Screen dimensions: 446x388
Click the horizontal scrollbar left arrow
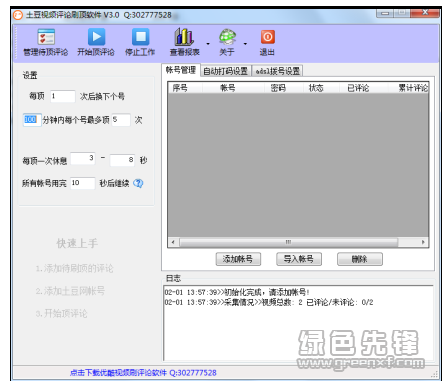pos(173,242)
